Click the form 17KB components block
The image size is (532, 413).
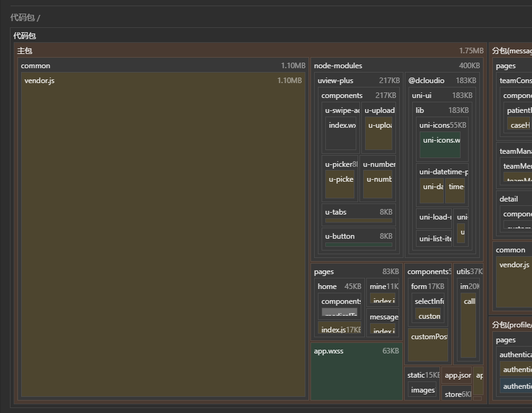(x=427, y=286)
